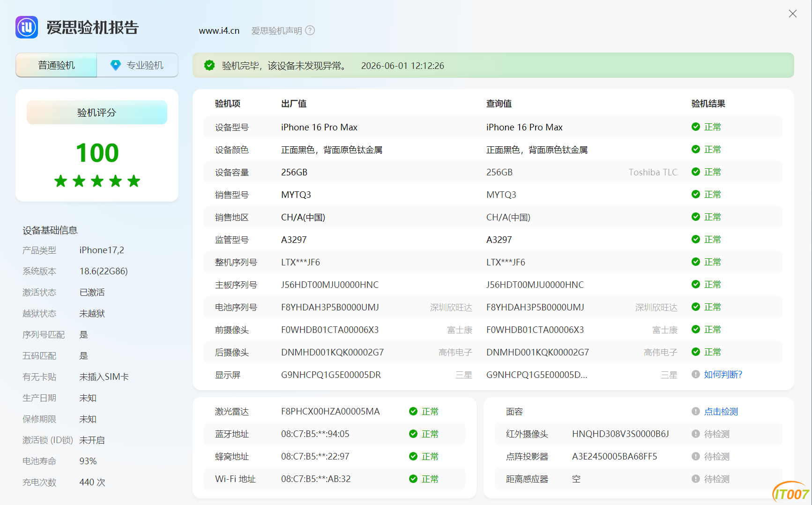The width and height of the screenshot is (812, 505).
Task: Click factory front camera serial F0WHDB01CTA00006X3
Action: pos(330,330)
